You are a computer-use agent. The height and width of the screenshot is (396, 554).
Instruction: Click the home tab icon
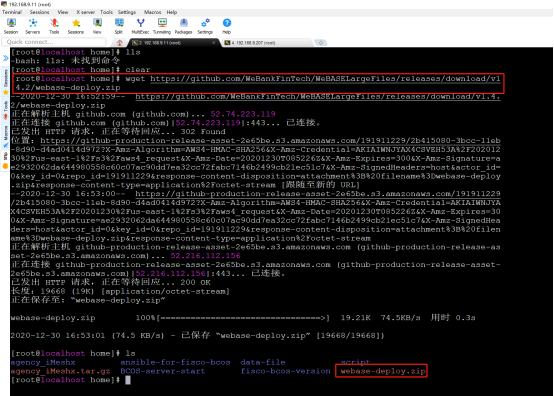[x=119, y=43]
